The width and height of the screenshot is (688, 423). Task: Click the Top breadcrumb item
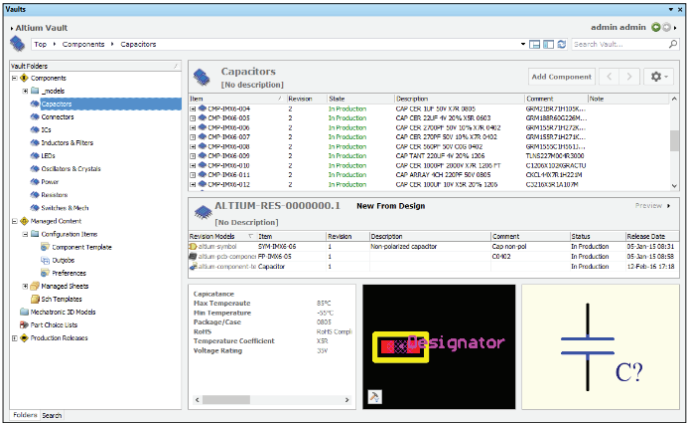pos(40,44)
